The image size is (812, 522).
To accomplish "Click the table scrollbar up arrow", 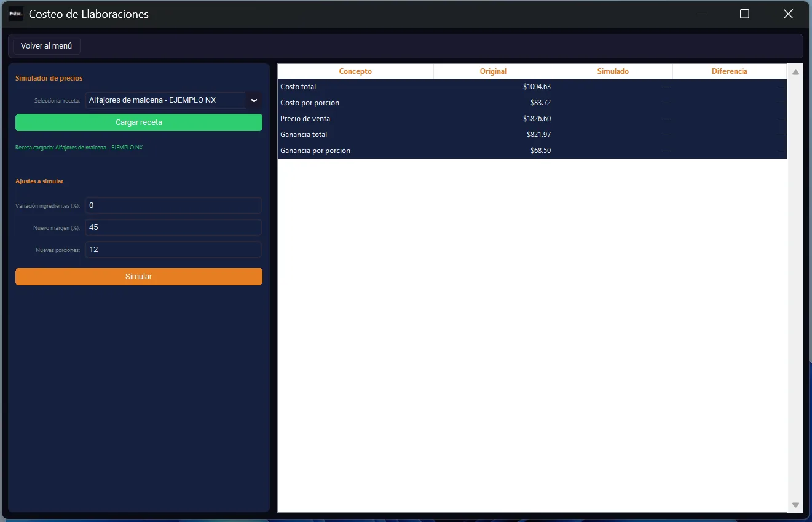I will pos(795,72).
